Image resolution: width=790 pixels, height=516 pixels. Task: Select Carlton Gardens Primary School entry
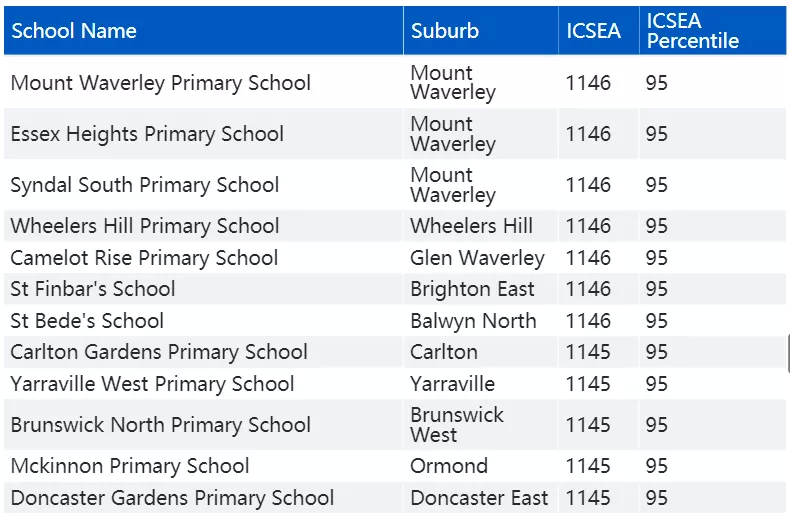[159, 352]
